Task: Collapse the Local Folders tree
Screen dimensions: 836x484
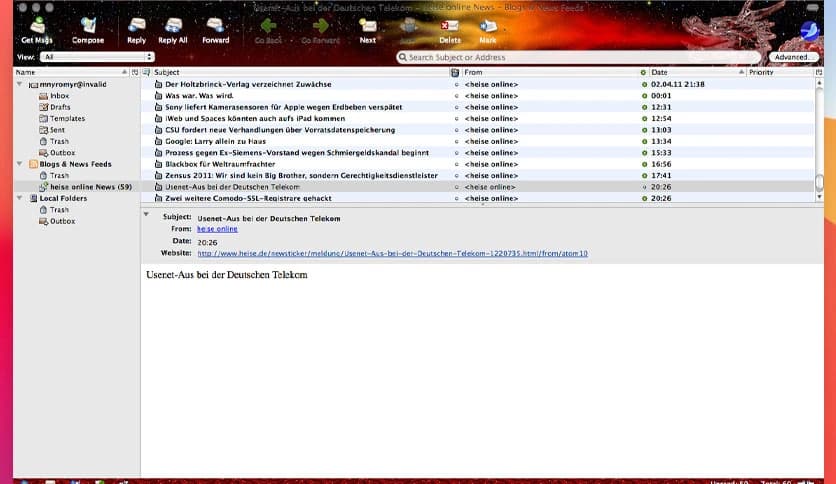Action: [20, 198]
